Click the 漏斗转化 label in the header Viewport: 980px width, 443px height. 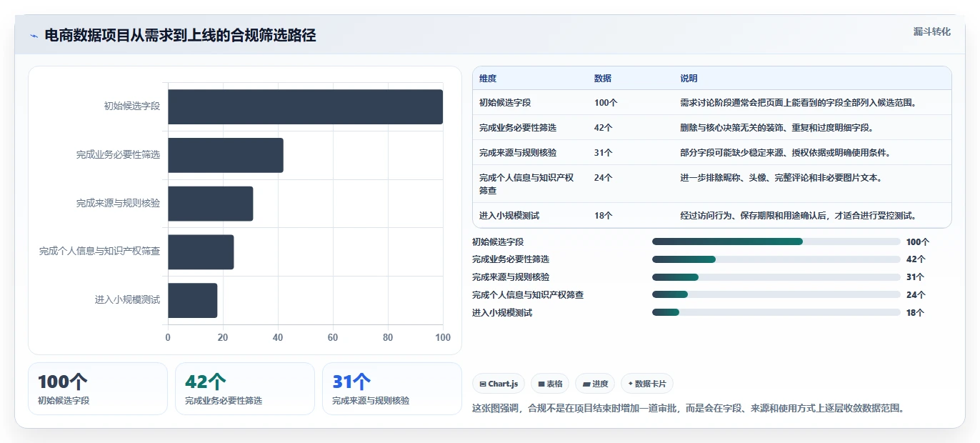click(x=932, y=31)
